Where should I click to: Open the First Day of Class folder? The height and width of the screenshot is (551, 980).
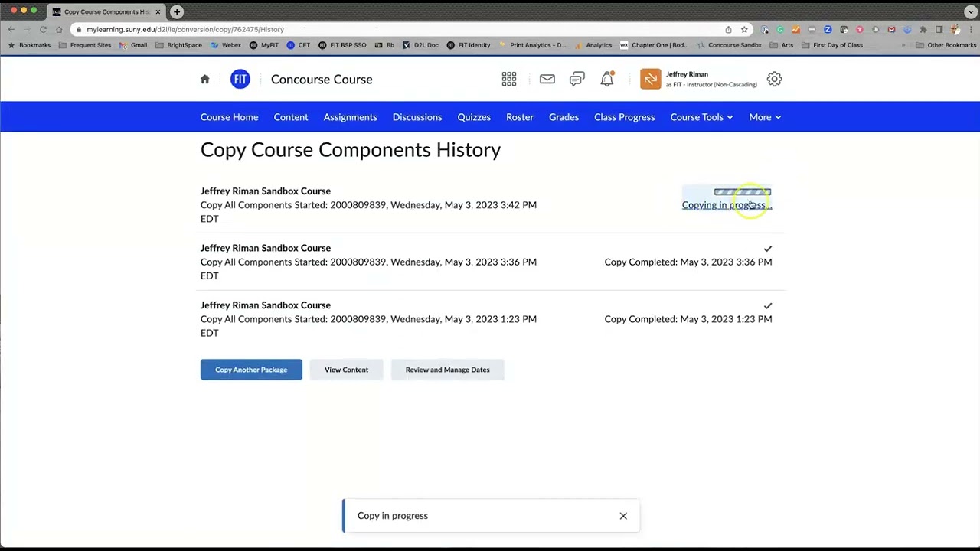click(x=831, y=45)
